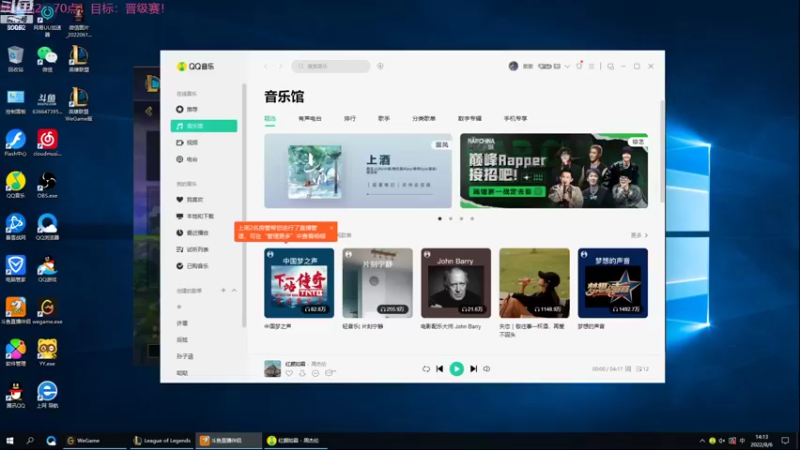This screenshot has width=800, height=450.
Task: Open Windows Start menu
Action: (9, 440)
